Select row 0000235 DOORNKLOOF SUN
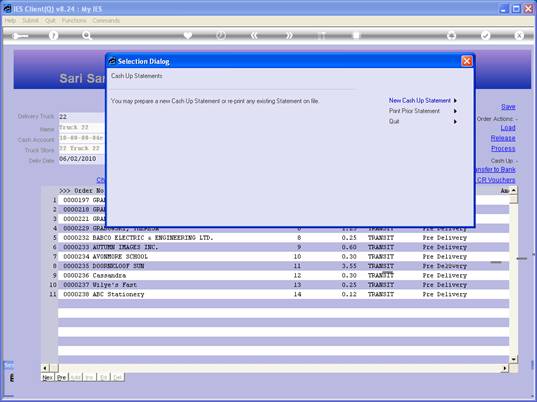 (283, 266)
